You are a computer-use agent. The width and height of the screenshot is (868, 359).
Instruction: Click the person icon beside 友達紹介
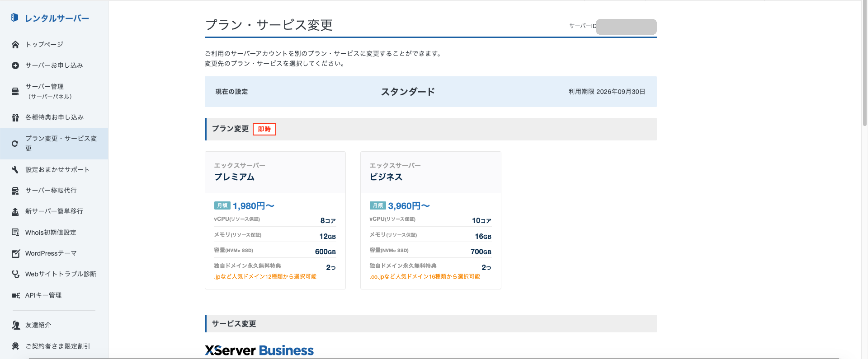pyautogui.click(x=16, y=325)
